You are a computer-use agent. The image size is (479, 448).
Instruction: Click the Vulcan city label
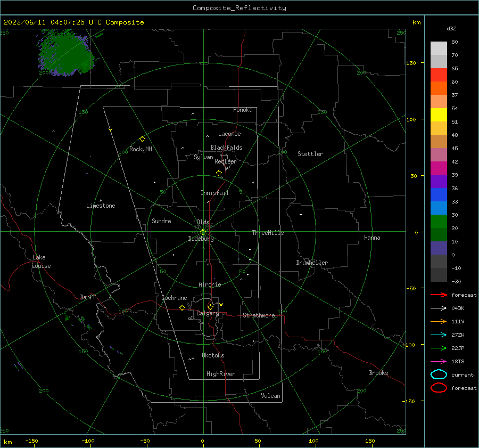(270, 396)
